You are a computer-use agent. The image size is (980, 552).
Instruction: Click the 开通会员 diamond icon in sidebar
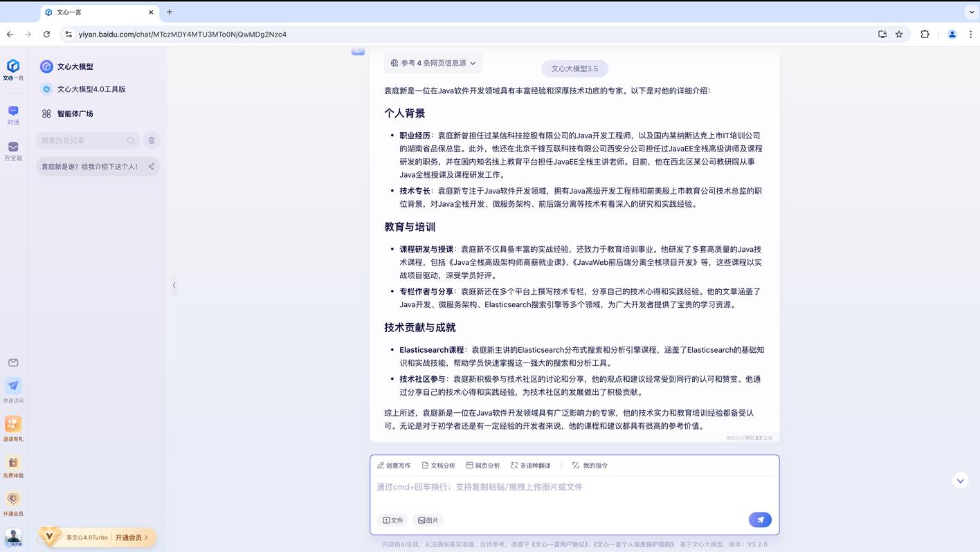13,499
